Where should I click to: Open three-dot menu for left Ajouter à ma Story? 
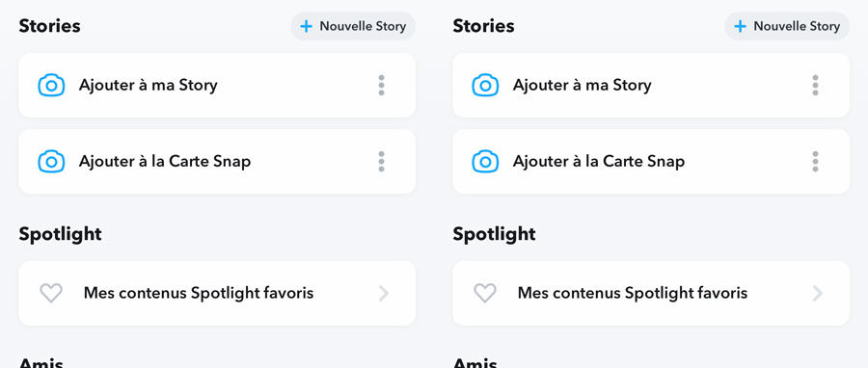[381, 85]
